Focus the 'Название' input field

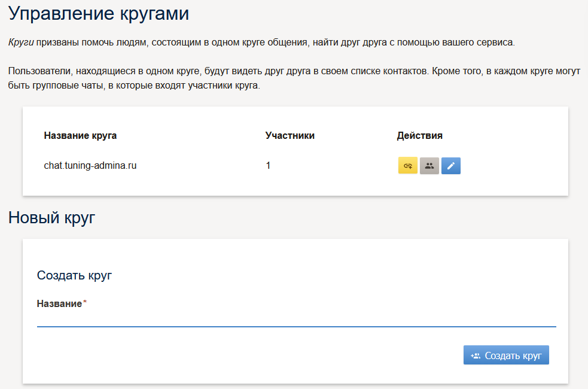point(296,320)
